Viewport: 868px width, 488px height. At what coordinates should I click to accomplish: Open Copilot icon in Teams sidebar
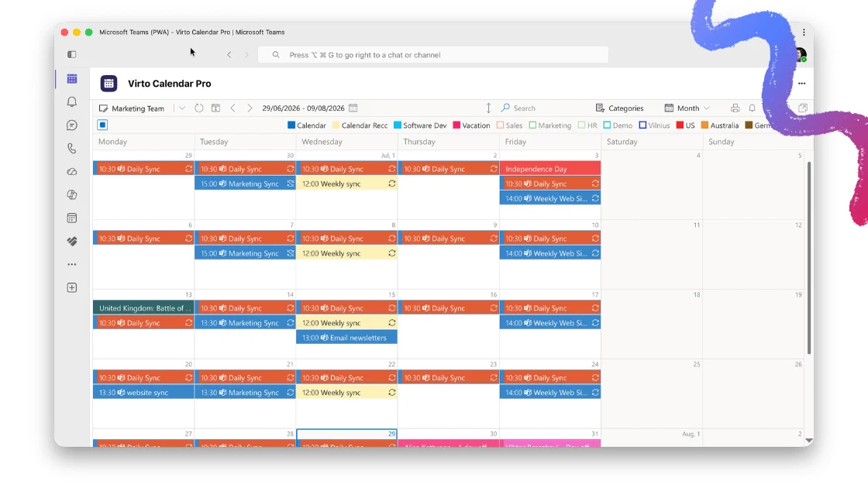click(72, 194)
